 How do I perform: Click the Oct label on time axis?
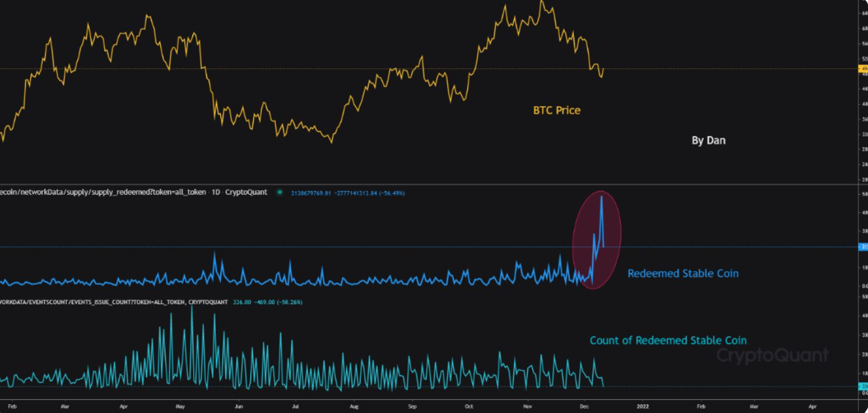(x=469, y=407)
